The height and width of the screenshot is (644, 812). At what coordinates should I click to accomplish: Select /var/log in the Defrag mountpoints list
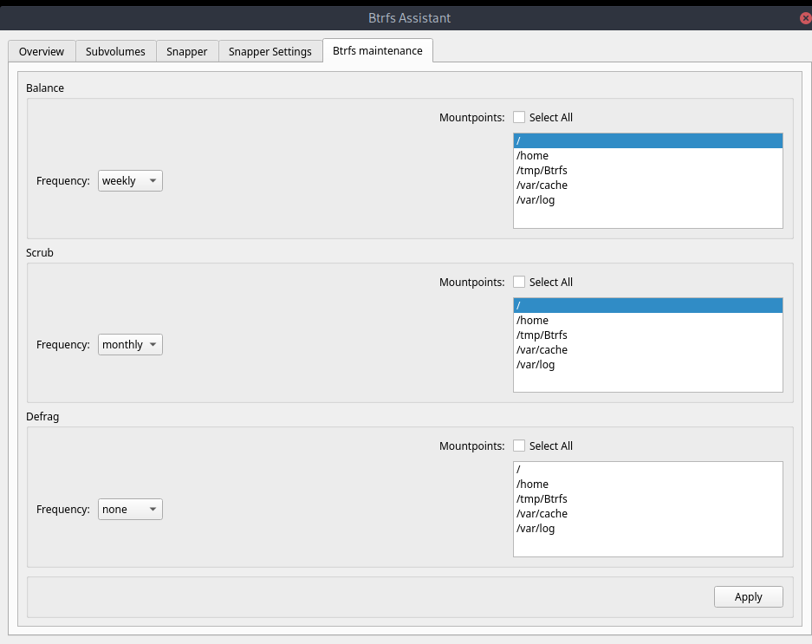(x=648, y=528)
